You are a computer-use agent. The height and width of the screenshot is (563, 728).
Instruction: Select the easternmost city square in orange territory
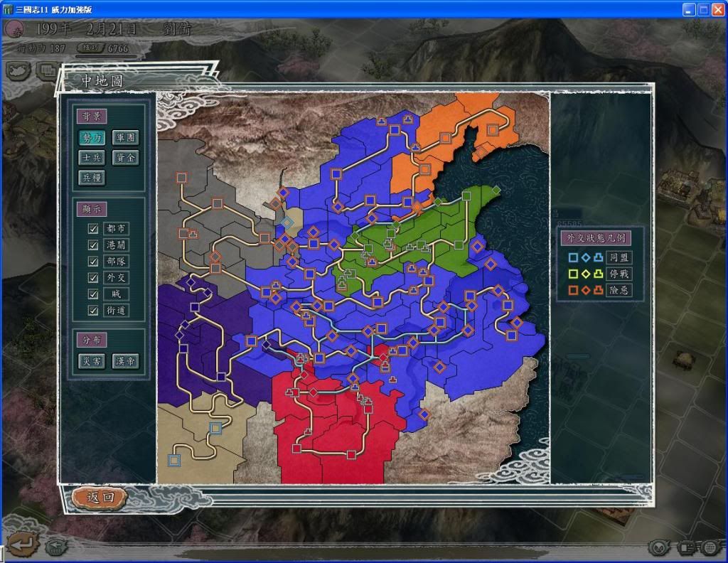(493, 130)
